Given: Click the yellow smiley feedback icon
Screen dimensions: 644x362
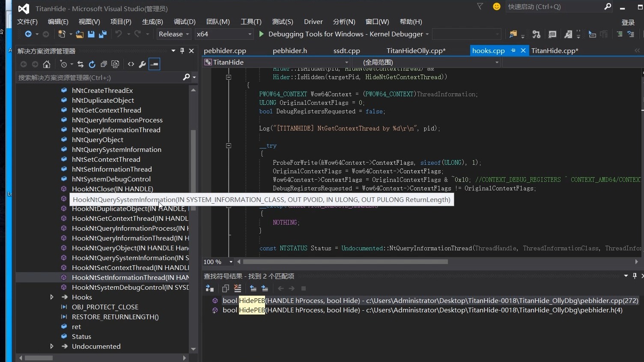Looking at the screenshot, I should 497,7.
